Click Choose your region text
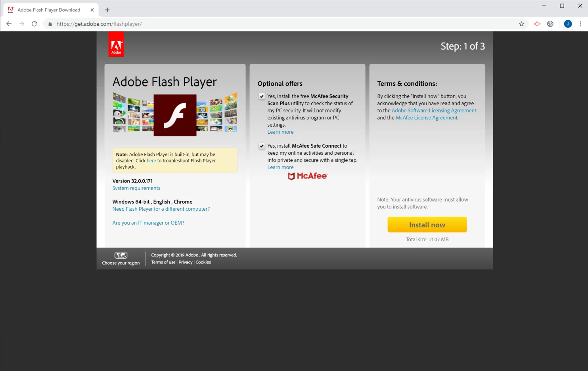 [121, 263]
